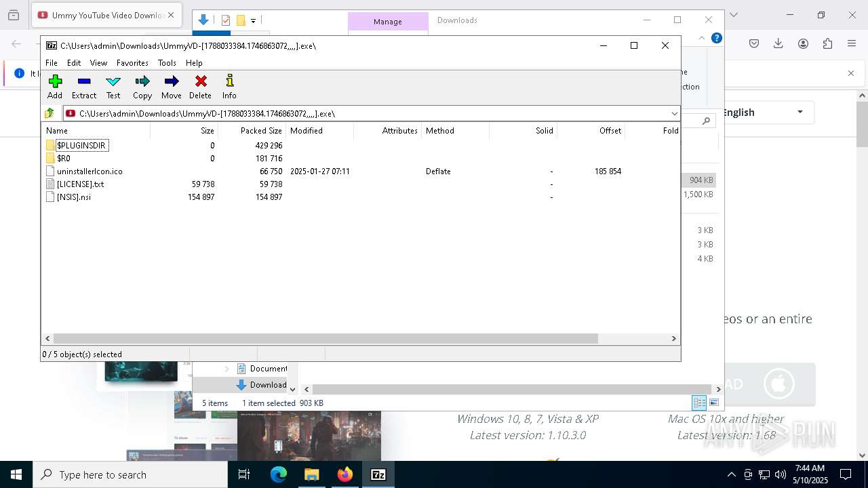Click the 7-Zip title bar icon
This screenshot has height=488, width=868.
point(52,45)
